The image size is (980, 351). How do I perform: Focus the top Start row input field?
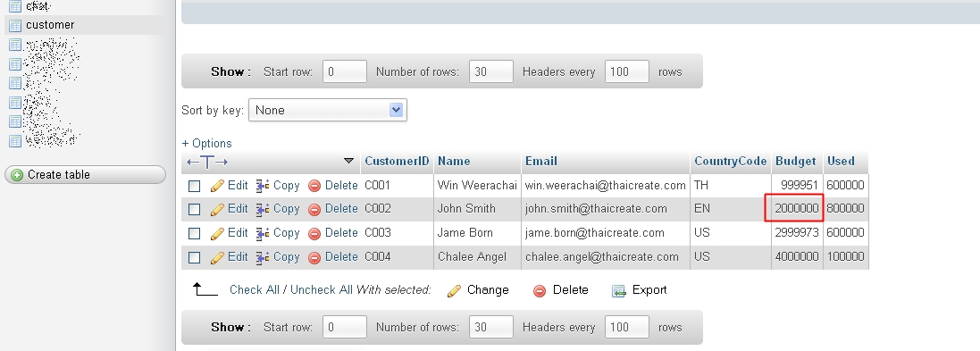(344, 71)
